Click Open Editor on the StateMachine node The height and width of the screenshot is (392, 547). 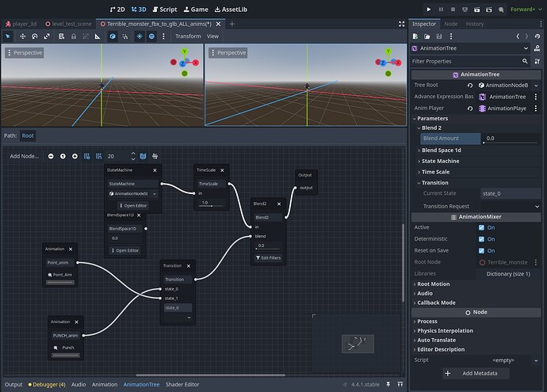pyautogui.click(x=132, y=205)
